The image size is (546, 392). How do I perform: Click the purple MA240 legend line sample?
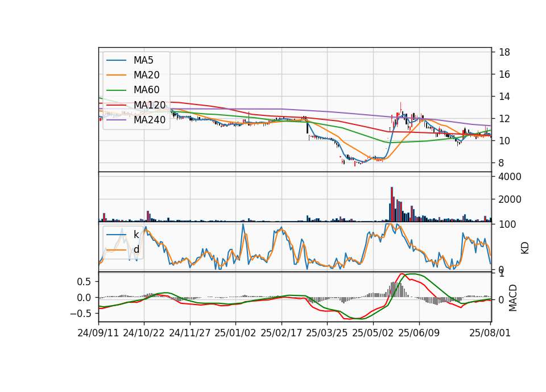(117, 120)
